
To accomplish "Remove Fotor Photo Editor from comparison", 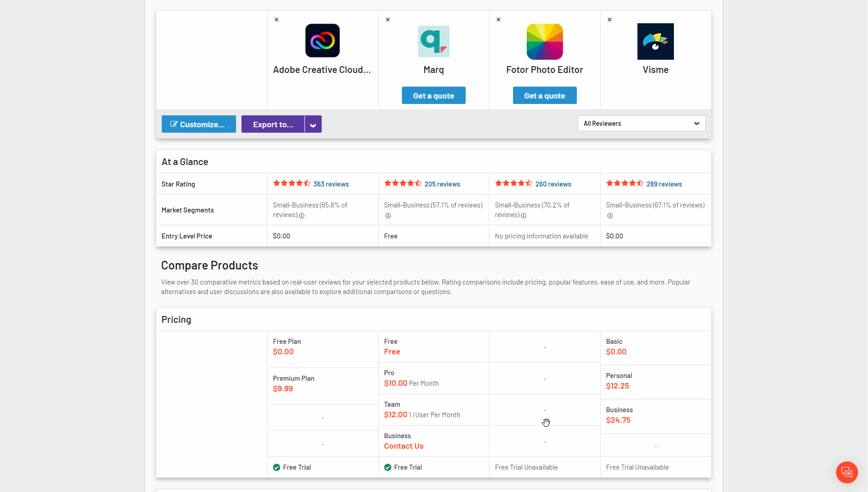I will pos(498,20).
